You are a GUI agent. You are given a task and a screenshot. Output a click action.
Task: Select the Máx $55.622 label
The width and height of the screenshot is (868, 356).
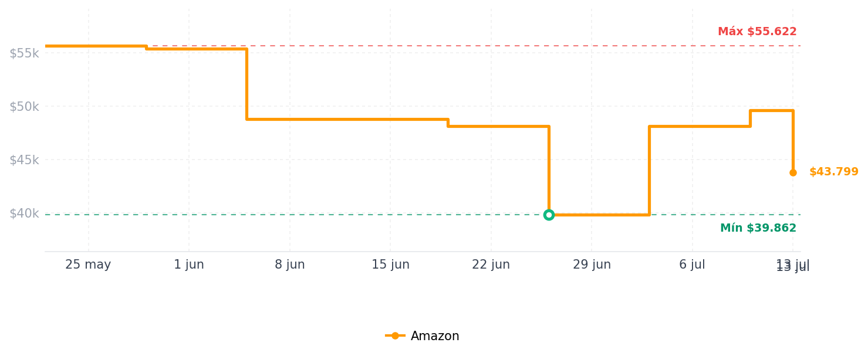point(757,32)
